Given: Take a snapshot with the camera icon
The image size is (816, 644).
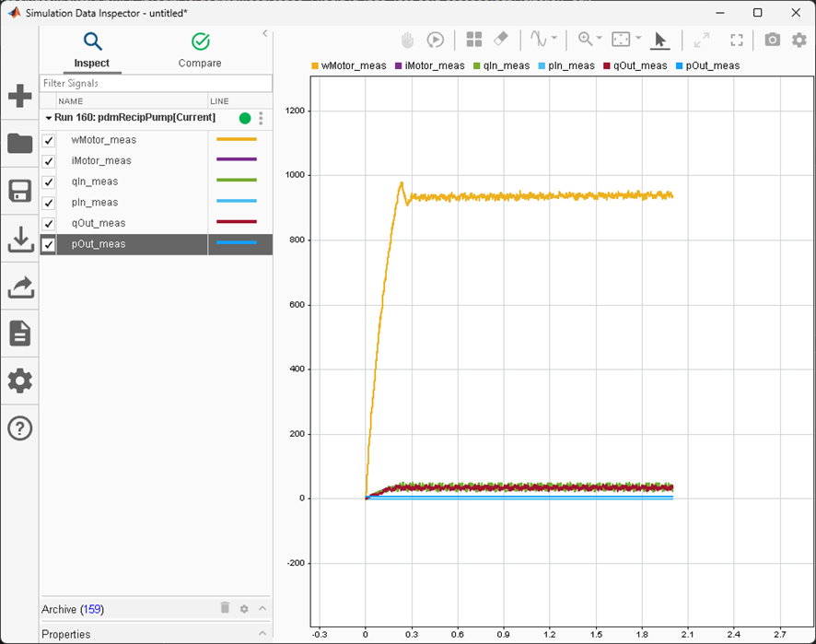Looking at the screenshot, I should 773,39.
